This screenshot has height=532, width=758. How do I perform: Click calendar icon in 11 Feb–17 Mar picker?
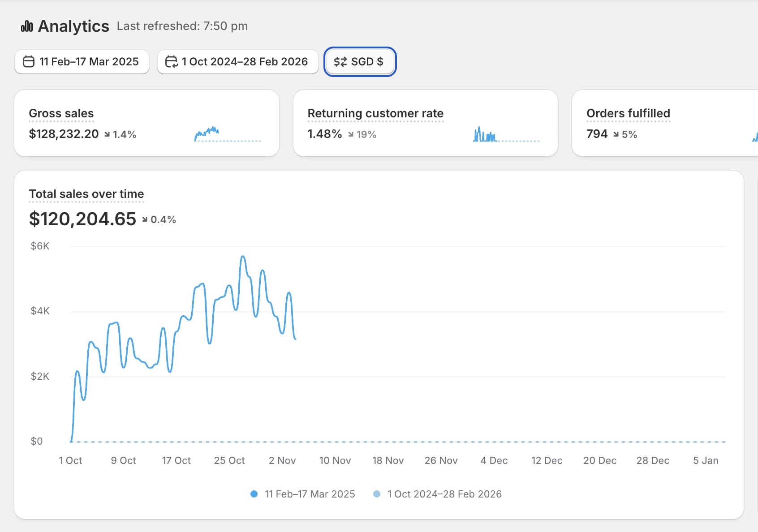click(29, 62)
